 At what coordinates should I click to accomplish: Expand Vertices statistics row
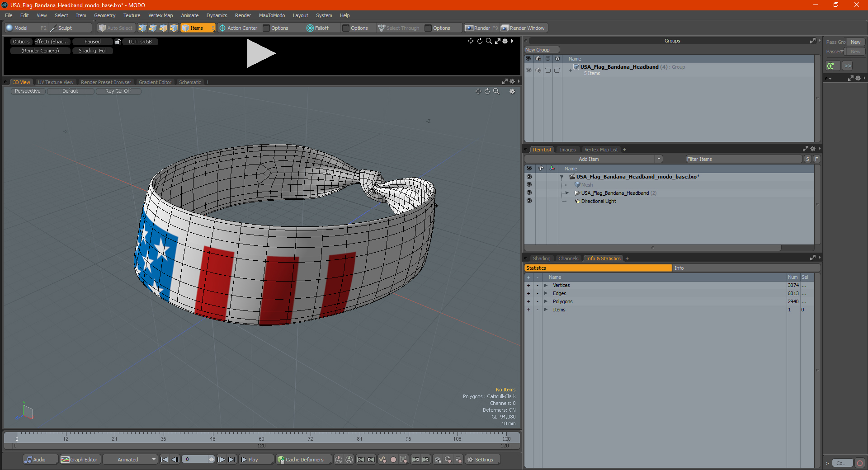546,286
